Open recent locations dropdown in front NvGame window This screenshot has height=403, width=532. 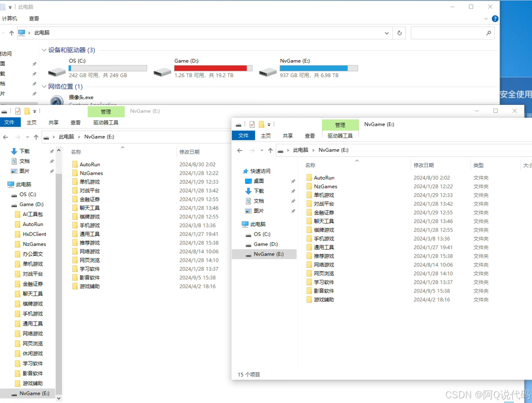(x=261, y=150)
